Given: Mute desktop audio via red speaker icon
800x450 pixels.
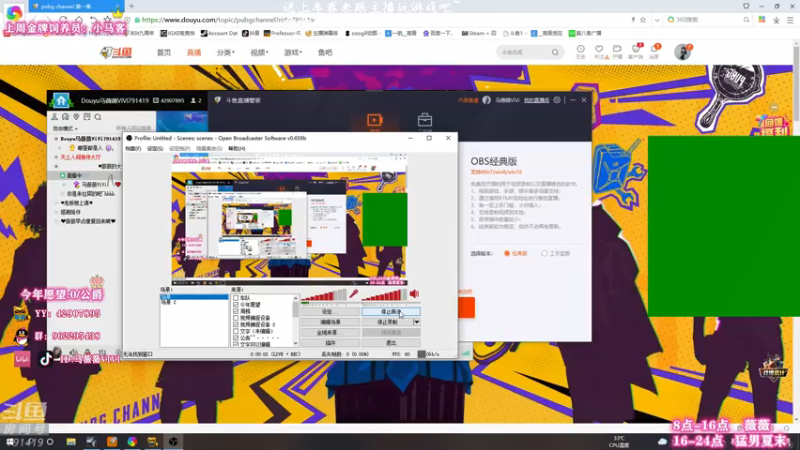Looking at the screenshot, I should coord(414,294).
